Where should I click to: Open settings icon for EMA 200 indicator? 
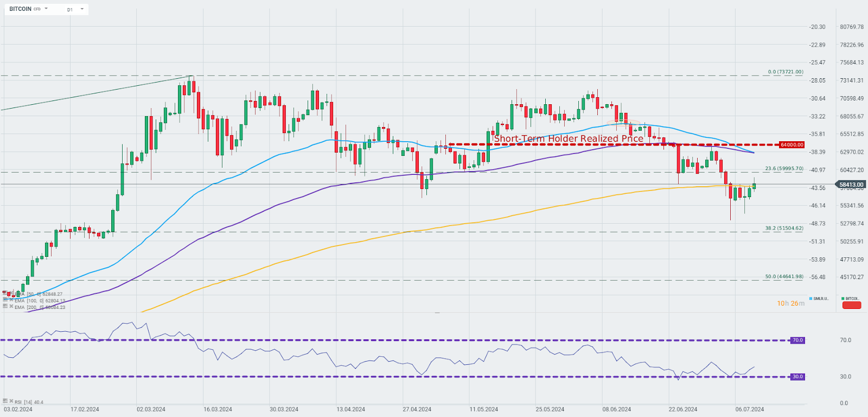tap(5, 306)
